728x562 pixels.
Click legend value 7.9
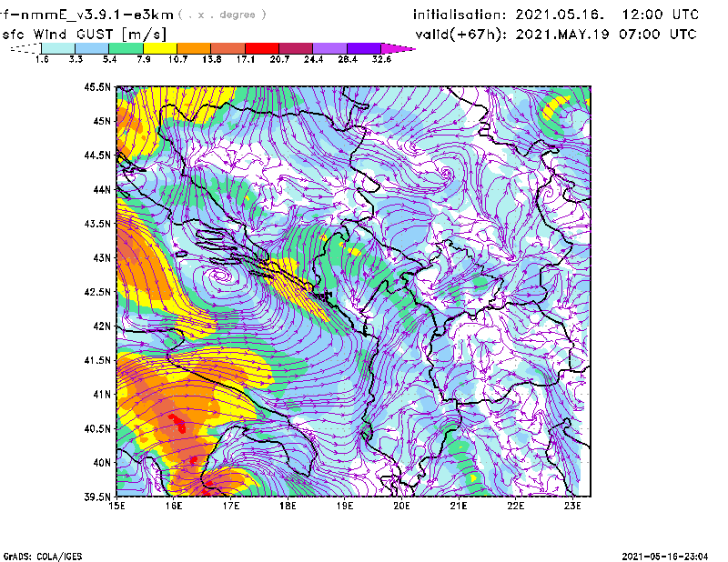144,59
